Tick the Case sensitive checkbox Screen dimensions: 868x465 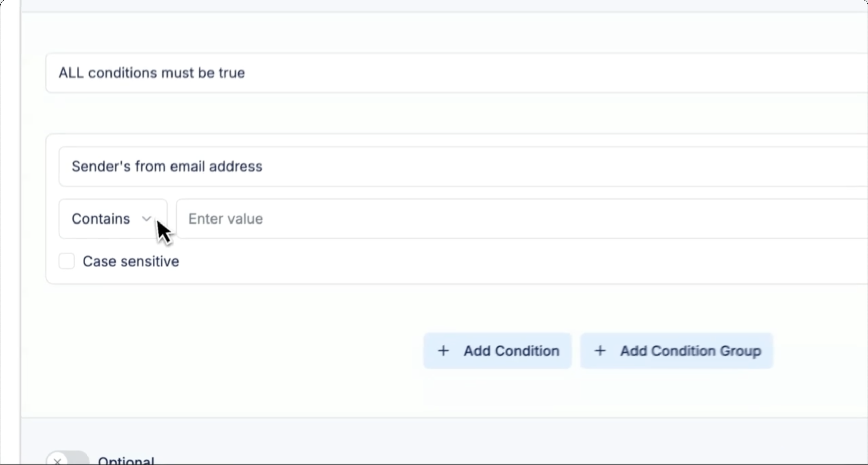pos(66,261)
